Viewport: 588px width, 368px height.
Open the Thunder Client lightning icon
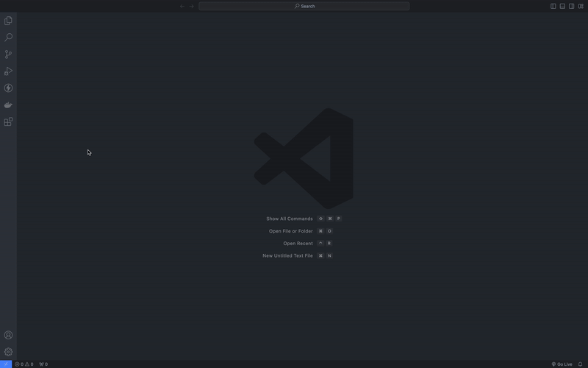coord(8,88)
